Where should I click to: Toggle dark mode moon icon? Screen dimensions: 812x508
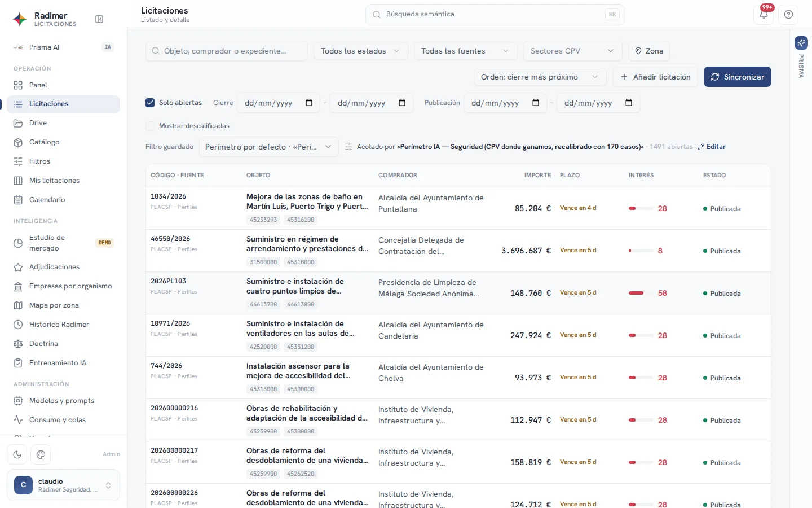(17, 454)
